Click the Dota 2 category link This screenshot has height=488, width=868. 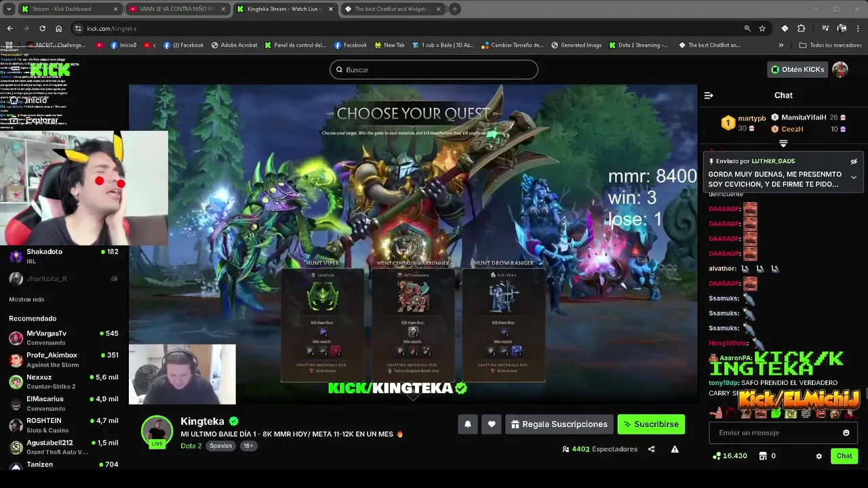pyautogui.click(x=191, y=446)
